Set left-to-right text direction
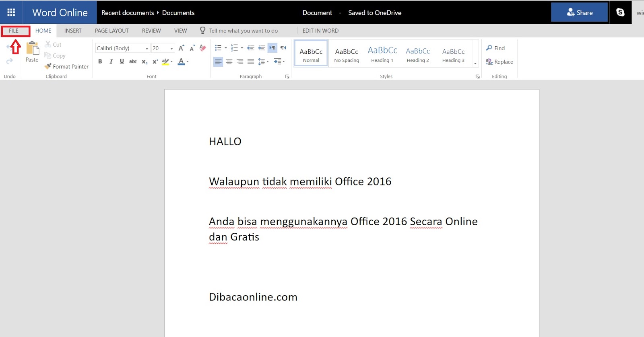This screenshot has height=337, width=644. [272, 48]
